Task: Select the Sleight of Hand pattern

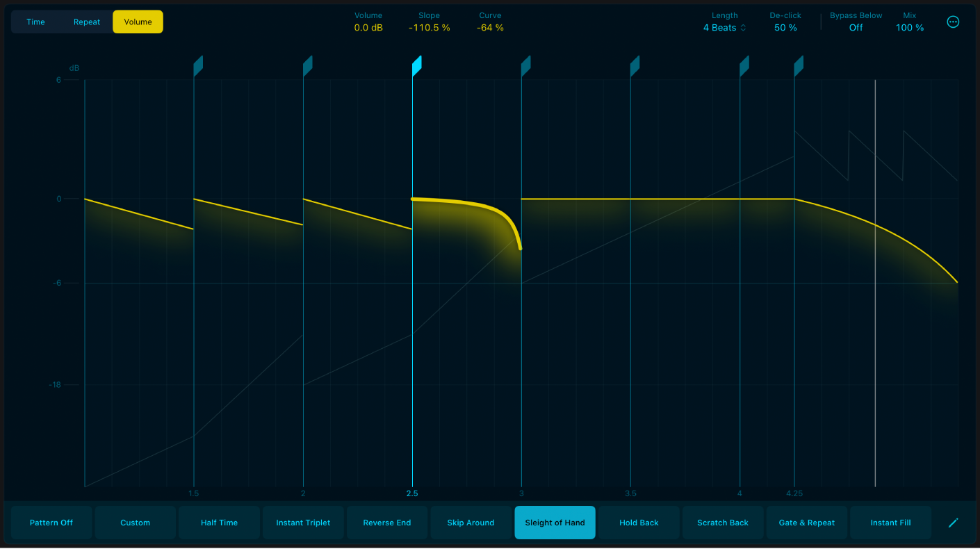Action: coord(555,522)
